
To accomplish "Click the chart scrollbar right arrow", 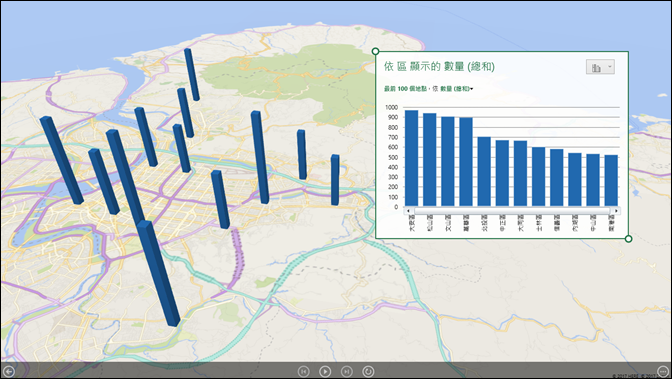I will [616, 211].
